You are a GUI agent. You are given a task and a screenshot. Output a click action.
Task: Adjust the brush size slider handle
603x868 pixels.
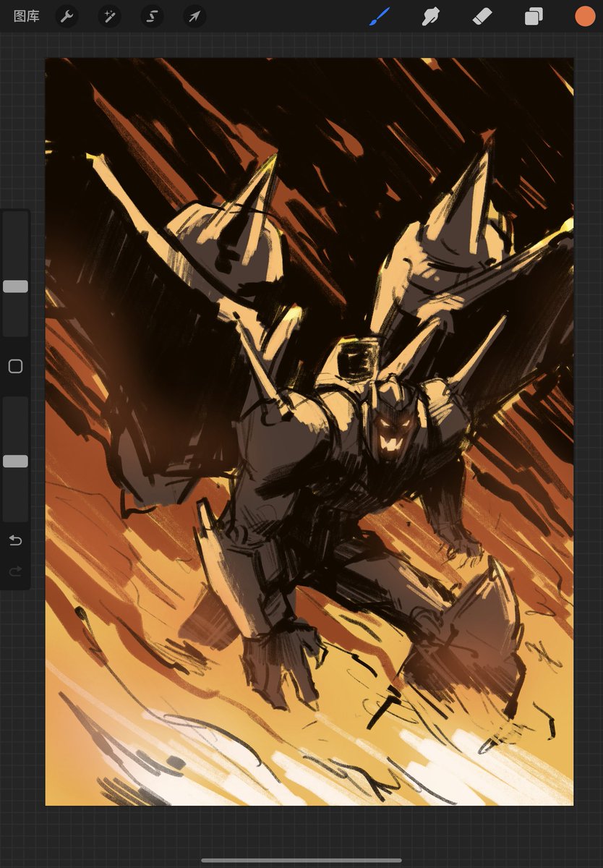pyautogui.click(x=15, y=286)
